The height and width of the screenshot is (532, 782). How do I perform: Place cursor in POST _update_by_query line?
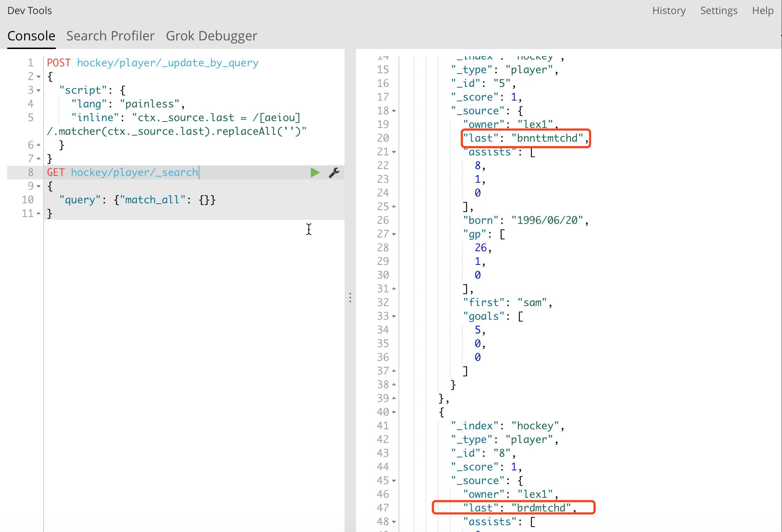[168, 63]
